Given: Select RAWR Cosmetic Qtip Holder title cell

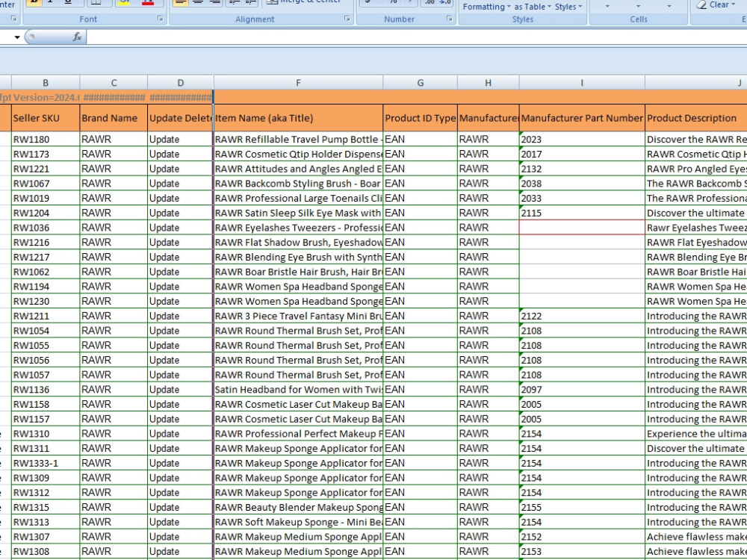Looking at the screenshot, I should tap(298, 154).
